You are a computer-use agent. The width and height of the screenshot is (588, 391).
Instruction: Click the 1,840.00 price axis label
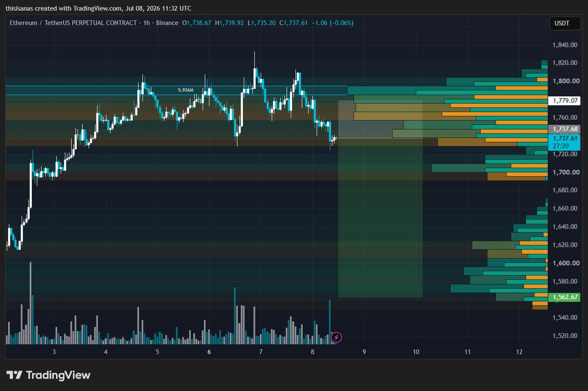566,45
